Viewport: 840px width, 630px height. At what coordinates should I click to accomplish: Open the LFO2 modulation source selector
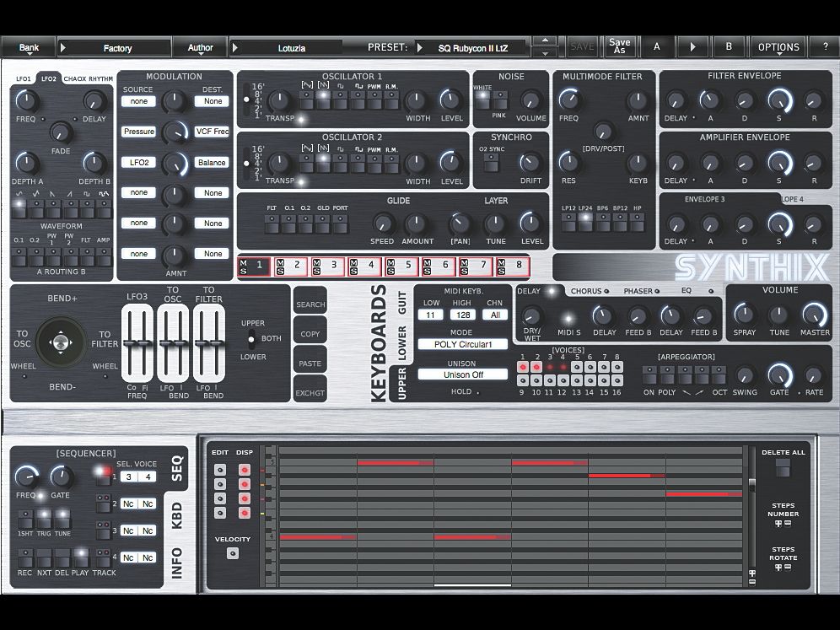click(139, 162)
